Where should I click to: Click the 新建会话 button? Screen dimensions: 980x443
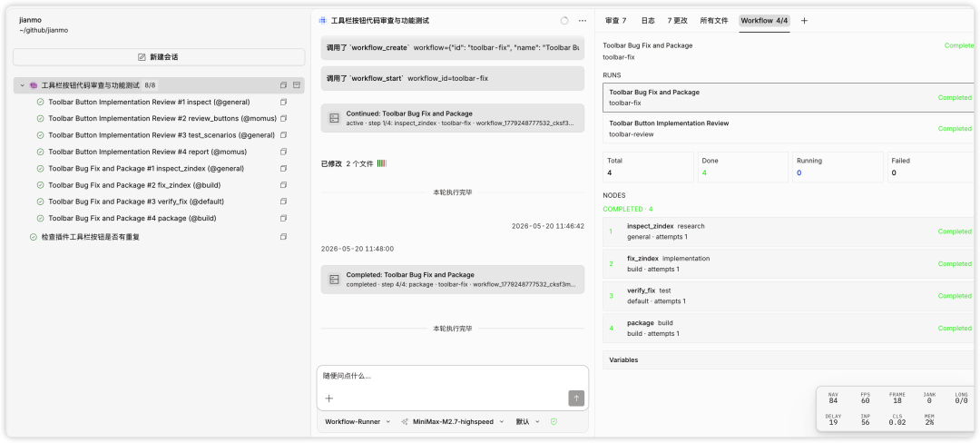159,57
